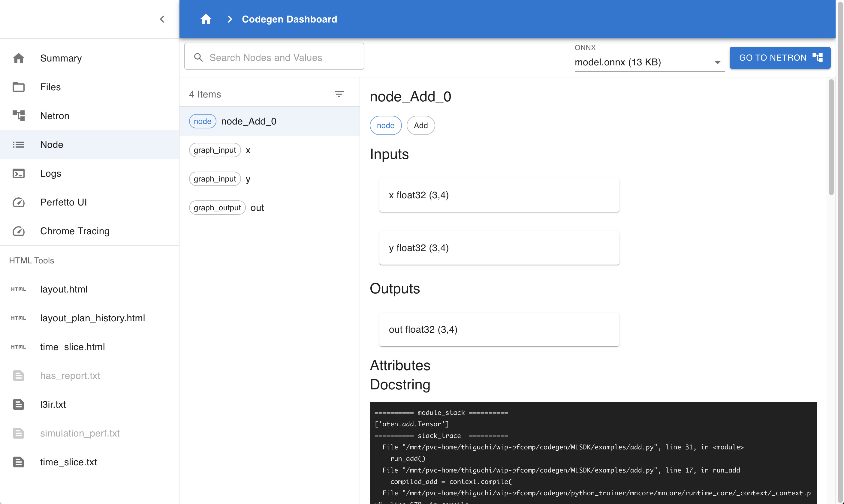The image size is (844, 504).
Task: Click the breadcrumb chevron before Codegen Dashboard
Action: pyautogui.click(x=230, y=19)
